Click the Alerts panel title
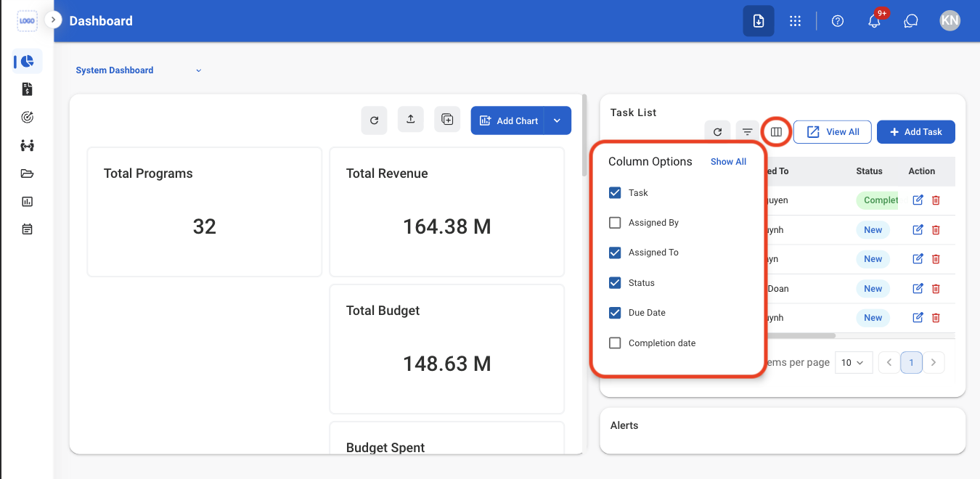The image size is (980, 479). click(624, 425)
